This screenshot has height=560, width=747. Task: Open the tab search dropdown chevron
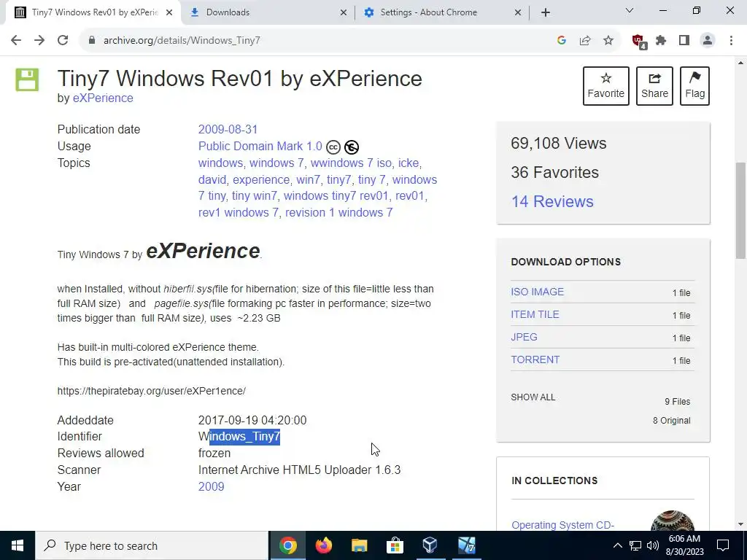click(630, 10)
